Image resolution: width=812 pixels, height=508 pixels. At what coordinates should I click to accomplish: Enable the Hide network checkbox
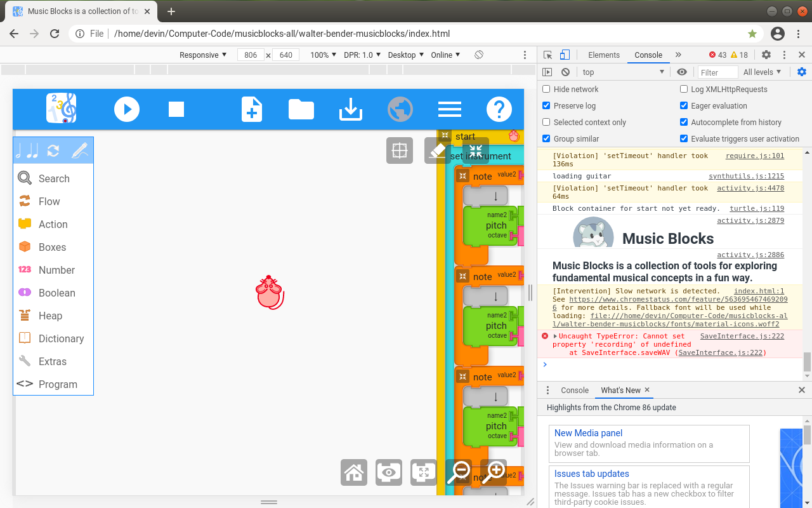pyautogui.click(x=546, y=89)
